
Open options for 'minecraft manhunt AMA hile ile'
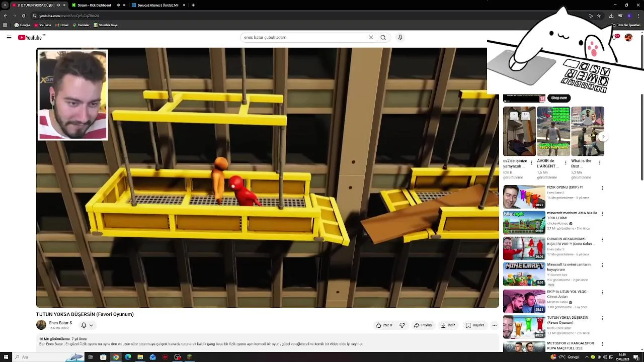(602, 214)
